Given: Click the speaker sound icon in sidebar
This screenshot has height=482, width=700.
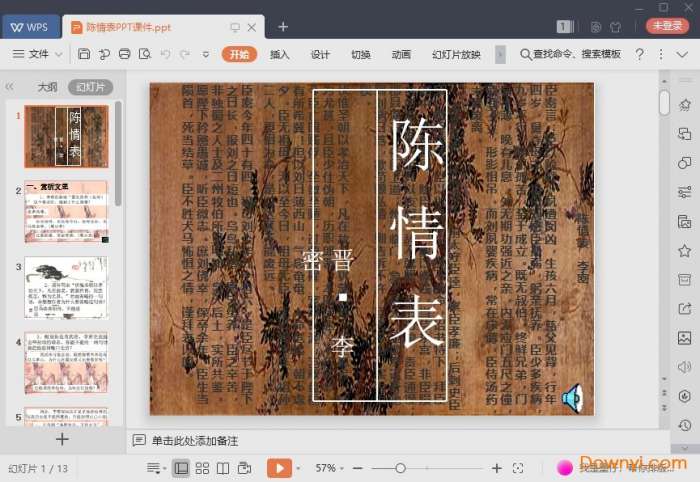Looking at the screenshot, I should [684, 367].
